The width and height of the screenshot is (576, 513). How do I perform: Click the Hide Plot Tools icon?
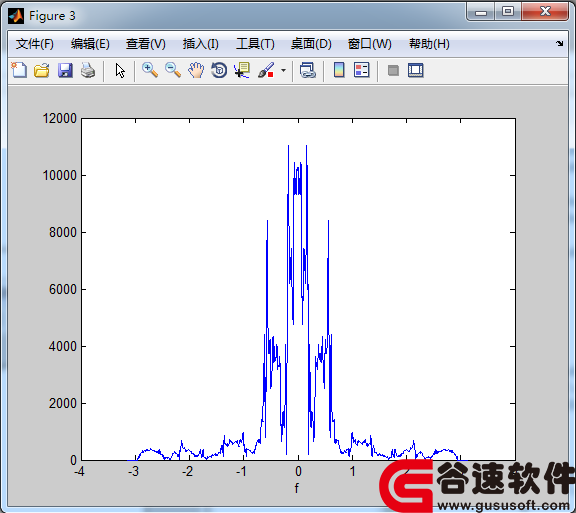pos(393,70)
